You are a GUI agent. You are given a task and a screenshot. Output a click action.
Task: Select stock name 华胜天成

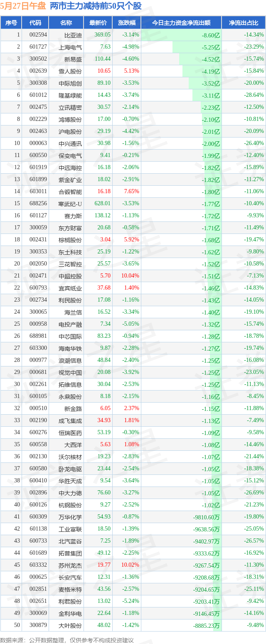(70, 481)
